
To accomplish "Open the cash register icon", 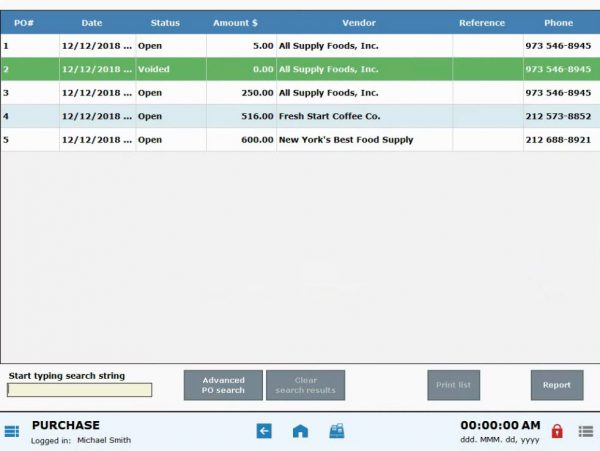I will pos(337,431).
